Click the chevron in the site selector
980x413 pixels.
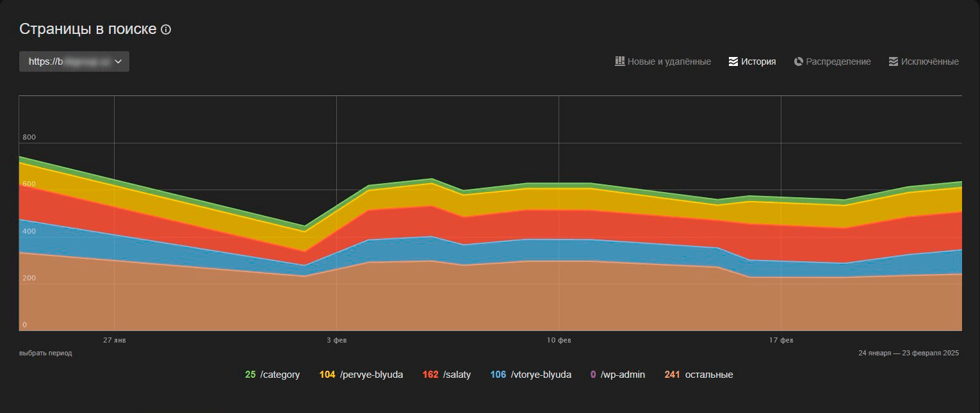(118, 61)
